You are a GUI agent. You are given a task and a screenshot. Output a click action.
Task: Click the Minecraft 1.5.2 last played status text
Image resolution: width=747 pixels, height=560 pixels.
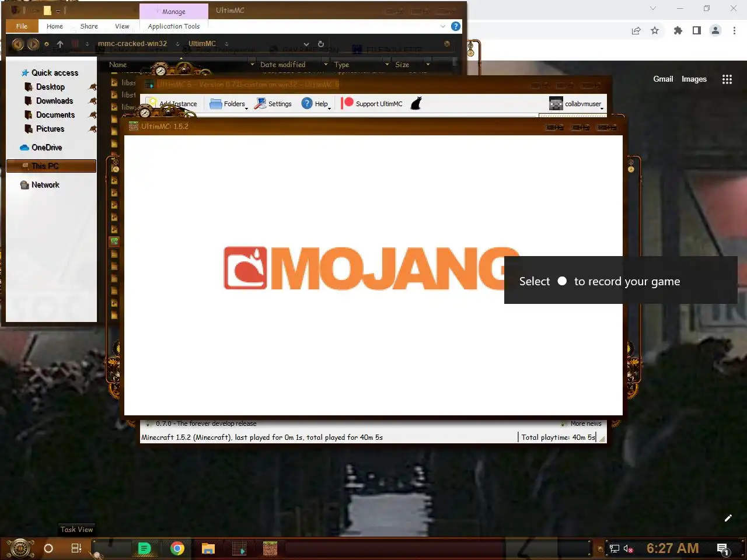point(262,437)
